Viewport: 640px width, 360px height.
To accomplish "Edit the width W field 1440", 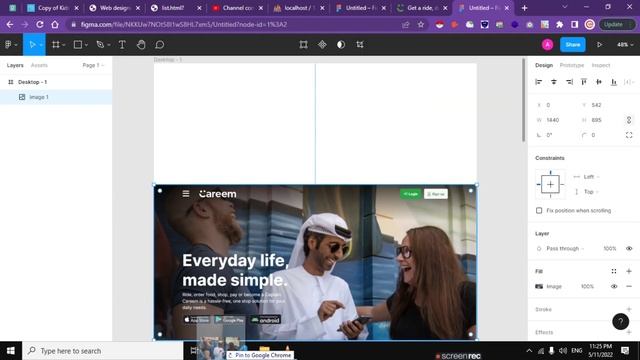I will [x=557, y=120].
